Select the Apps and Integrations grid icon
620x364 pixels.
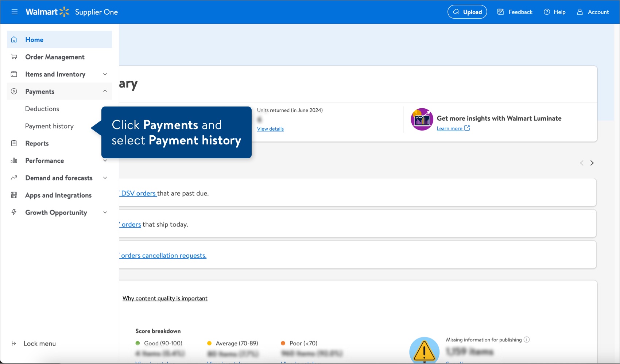click(x=14, y=195)
